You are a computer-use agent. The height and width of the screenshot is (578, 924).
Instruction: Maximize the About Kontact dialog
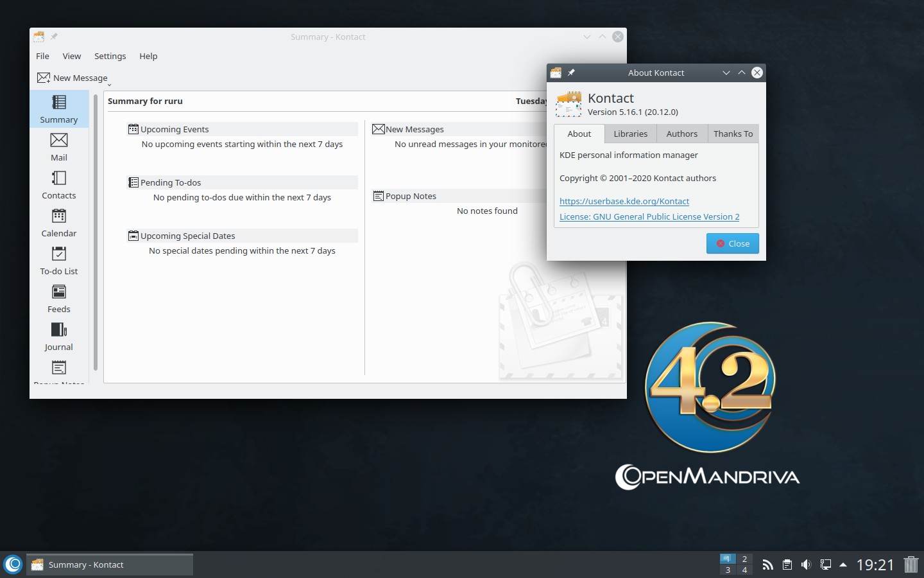[742, 73]
